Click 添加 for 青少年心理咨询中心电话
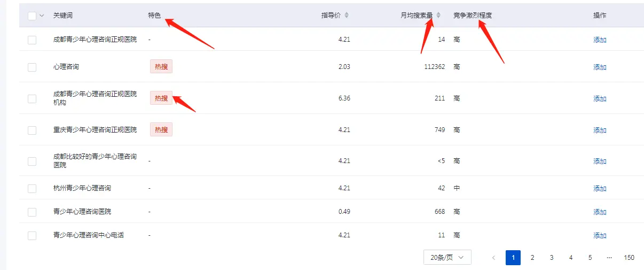644x270 pixels. (600, 236)
